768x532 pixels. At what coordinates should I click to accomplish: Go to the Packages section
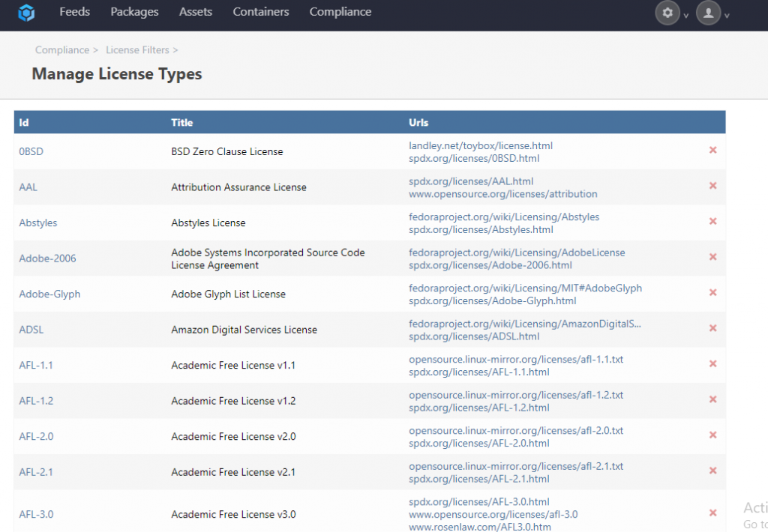[x=134, y=12]
